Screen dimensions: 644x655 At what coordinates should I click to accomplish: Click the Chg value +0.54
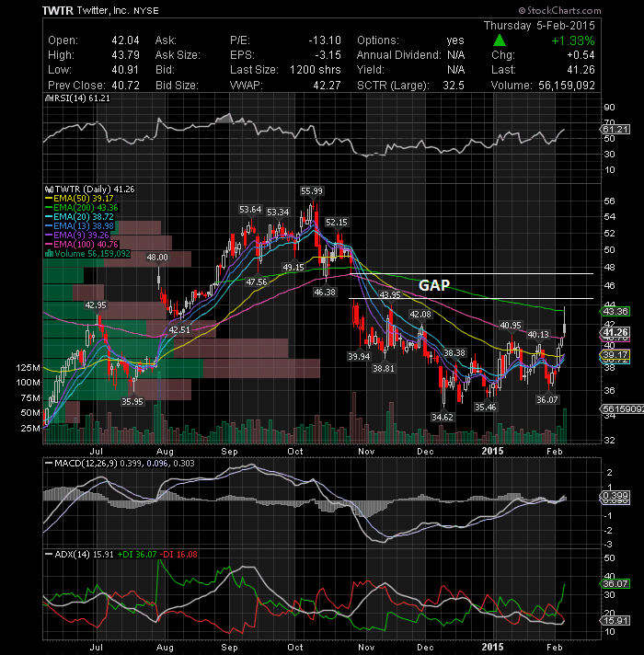[x=581, y=55]
